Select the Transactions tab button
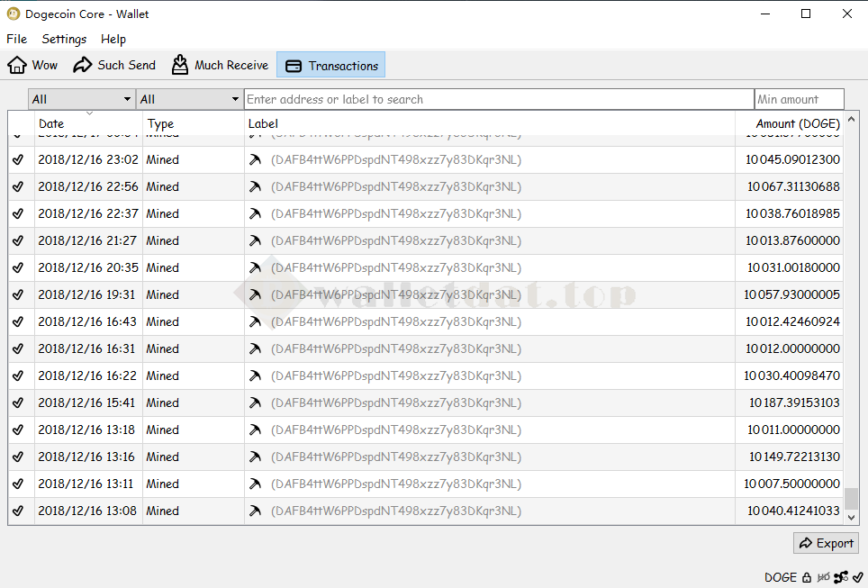868x588 pixels. pos(331,65)
